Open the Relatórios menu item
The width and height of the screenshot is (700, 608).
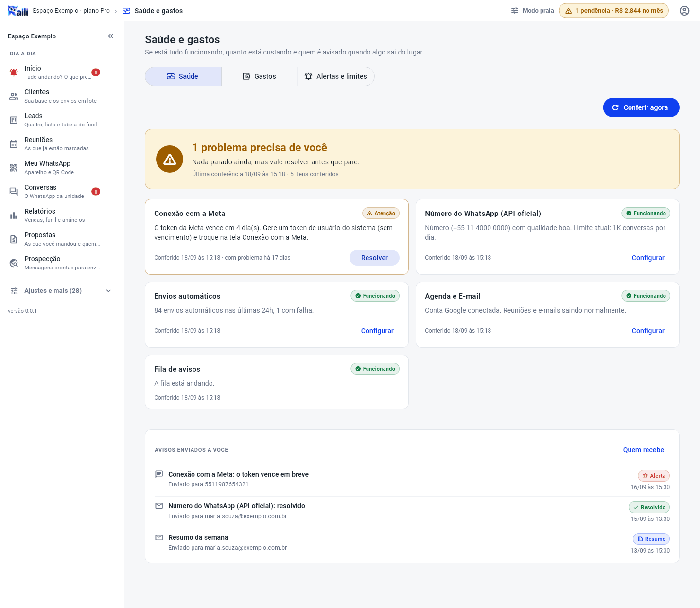point(54,215)
